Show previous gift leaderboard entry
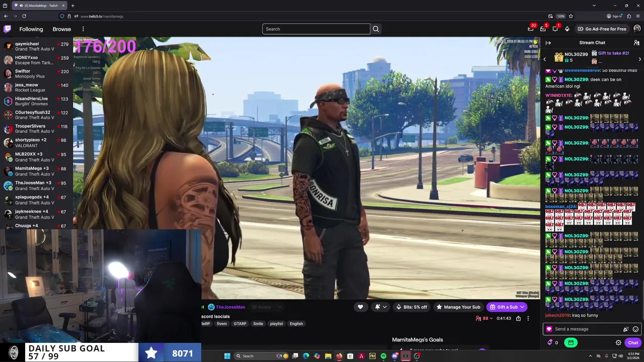The height and width of the screenshot is (362, 644). click(x=544, y=59)
